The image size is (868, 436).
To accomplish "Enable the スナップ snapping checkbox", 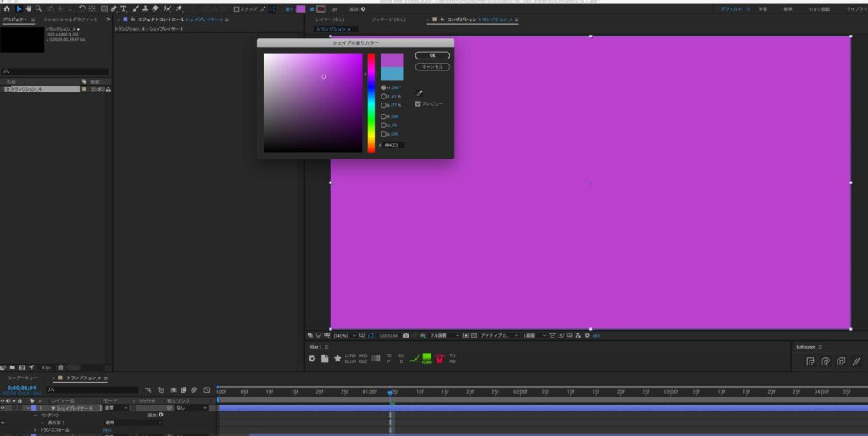I will [236, 8].
